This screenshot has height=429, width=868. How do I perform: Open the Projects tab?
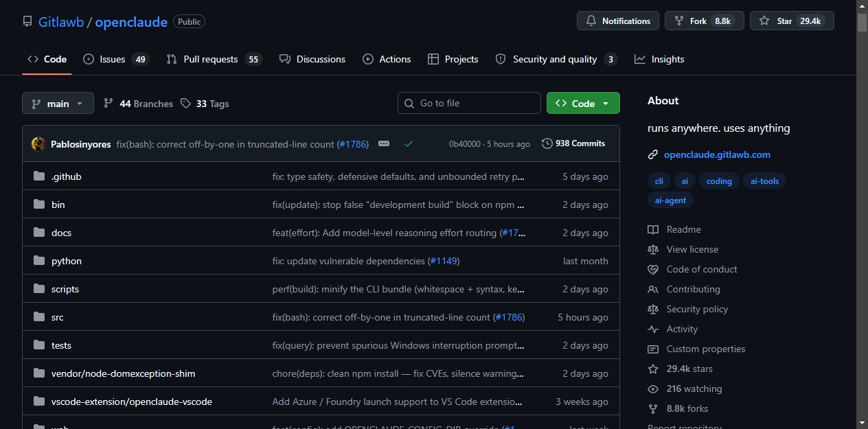point(453,59)
